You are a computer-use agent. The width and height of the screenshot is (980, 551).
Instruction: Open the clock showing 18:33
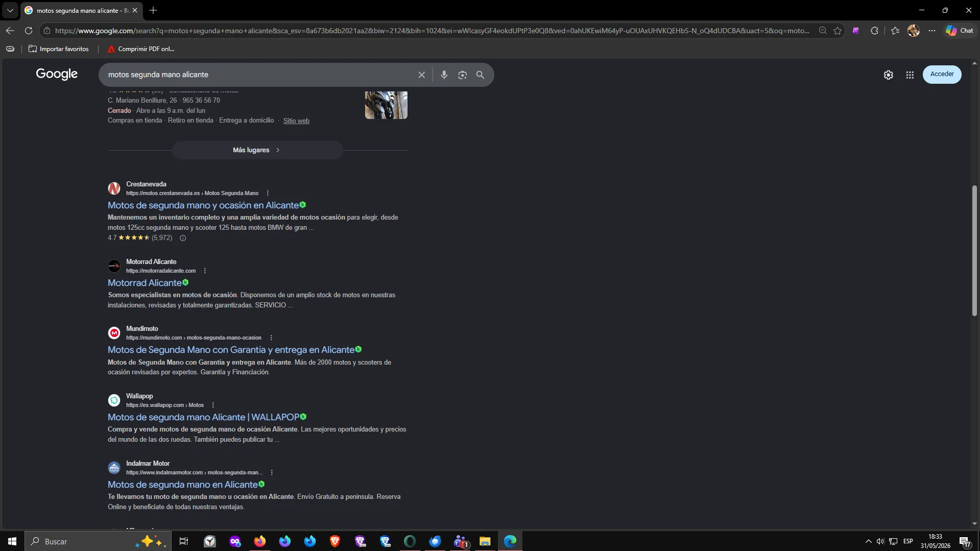pyautogui.click(x=936, y=541)
